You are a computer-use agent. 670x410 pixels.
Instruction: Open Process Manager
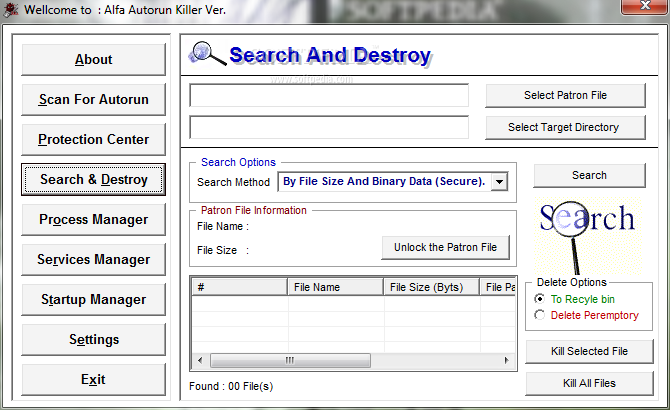coord(93,219)
